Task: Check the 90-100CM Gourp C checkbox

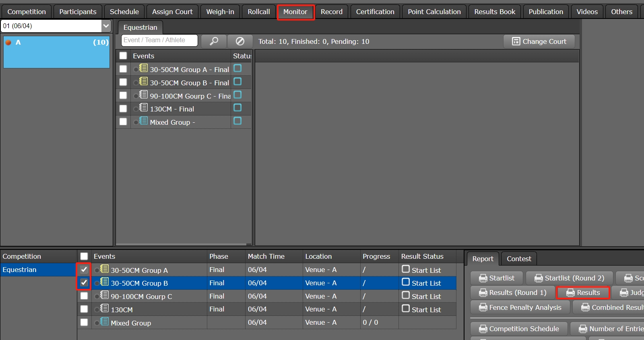Action: pyautogui.click(x=84, y=296)
